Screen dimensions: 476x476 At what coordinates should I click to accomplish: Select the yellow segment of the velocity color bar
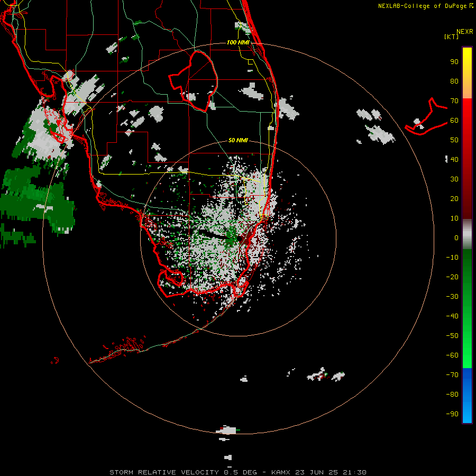[467, 65]
